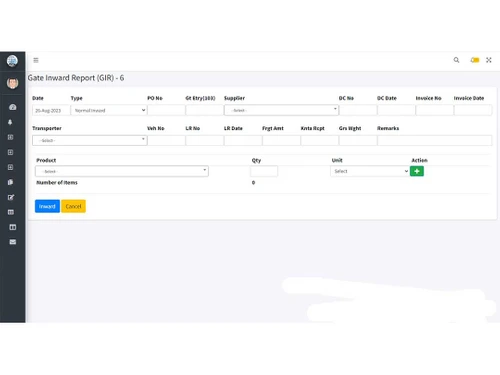Click the blue Inward button
500x375 pixels.
pos(47,206)
